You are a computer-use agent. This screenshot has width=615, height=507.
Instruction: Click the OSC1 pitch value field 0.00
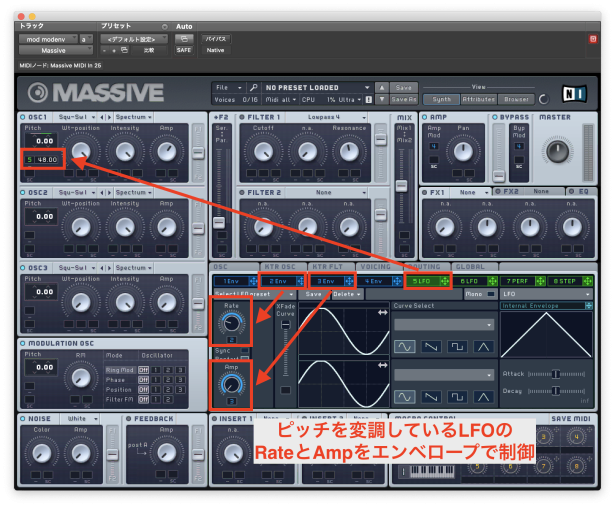42,141
